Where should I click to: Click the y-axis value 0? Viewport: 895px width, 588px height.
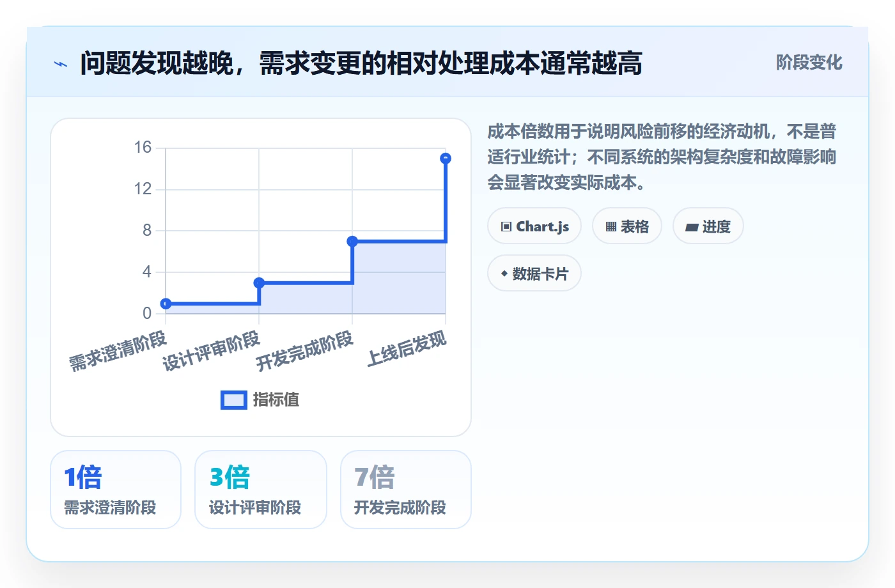(x=147, y=313)
